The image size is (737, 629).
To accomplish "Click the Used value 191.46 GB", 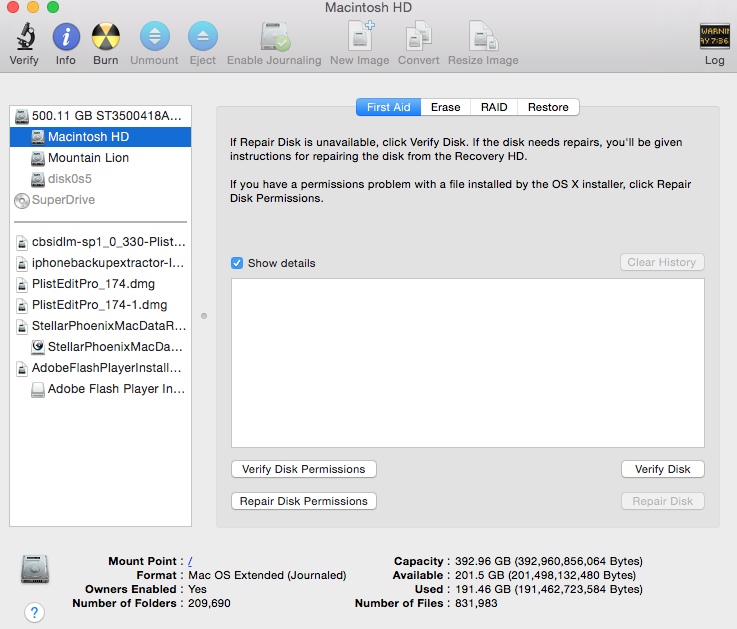I will click(549, 590).
